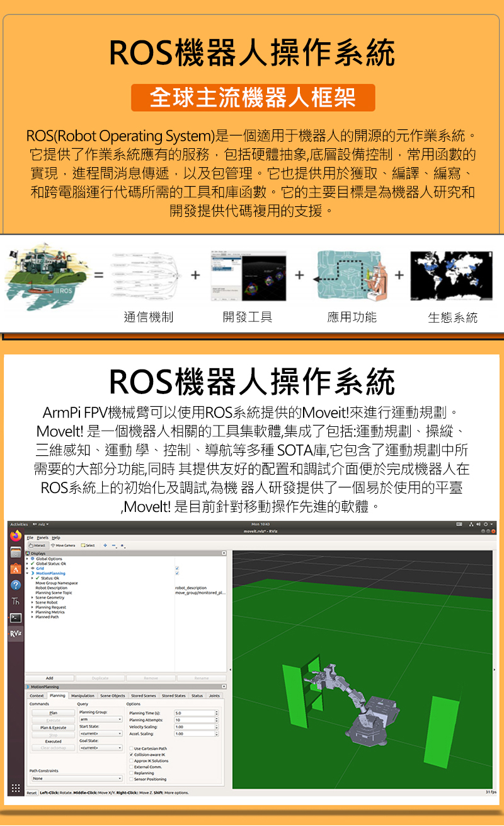Choose the Select tool in the RViz toolbar
The height and width of the screenshot is (826, 504).
(88, 545)
